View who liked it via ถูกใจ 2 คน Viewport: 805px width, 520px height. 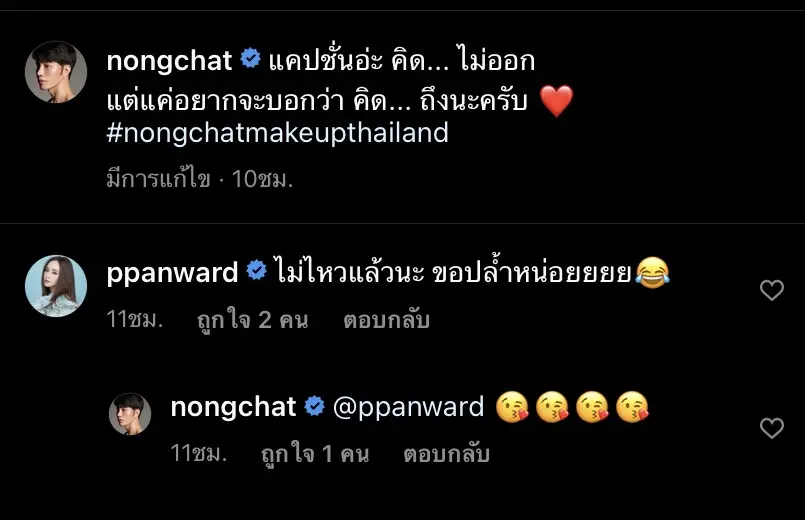tap(253, 320)
